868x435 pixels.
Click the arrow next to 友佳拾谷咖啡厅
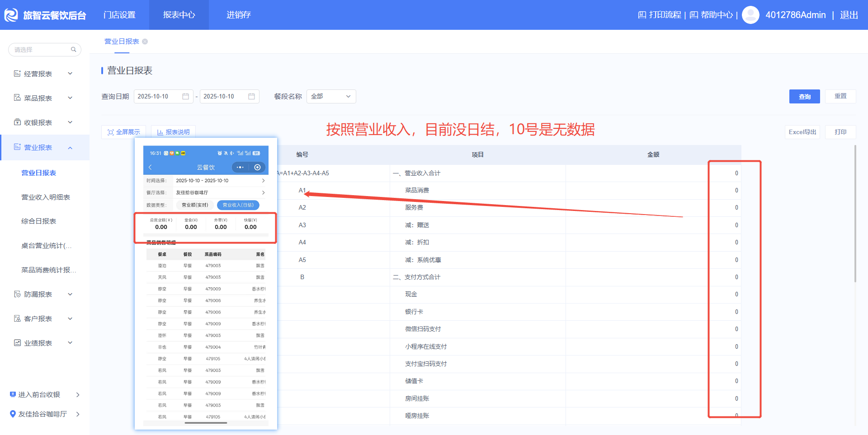tap(78, 414)
